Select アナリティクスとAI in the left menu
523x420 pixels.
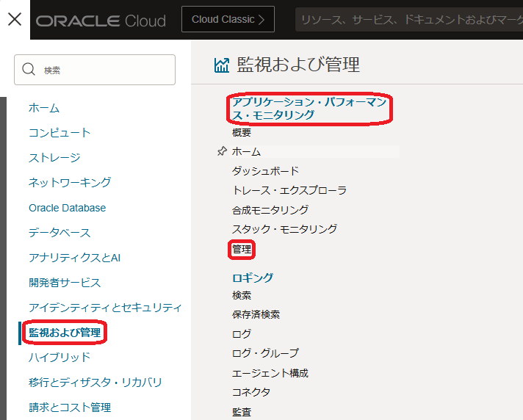74,257
